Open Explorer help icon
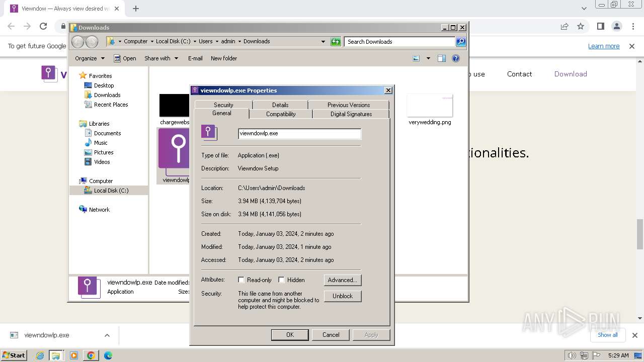 point(456,58)
